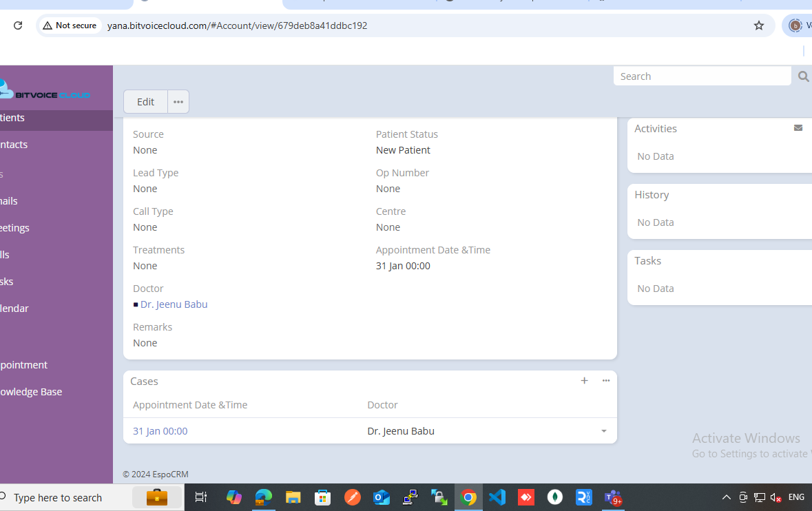Image resolution: width=812 pixels, height=511 pixels.
Task: Open the Dr. Jeenu Babu doctor link
Action: point(174,304)
